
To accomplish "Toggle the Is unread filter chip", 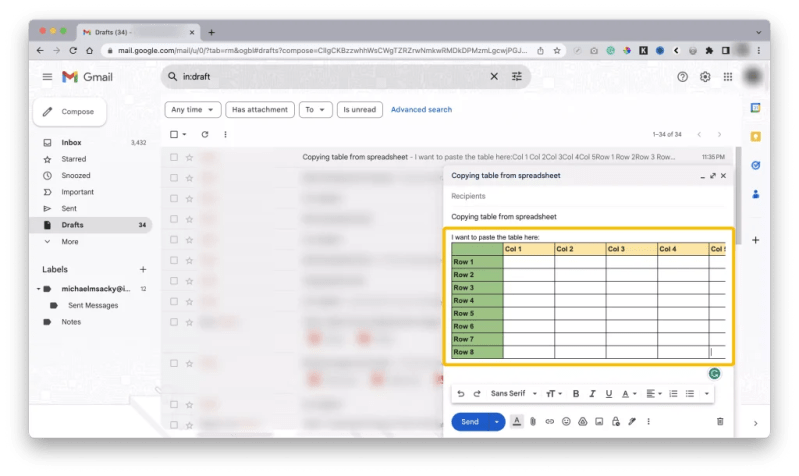I will click(359, 110).
